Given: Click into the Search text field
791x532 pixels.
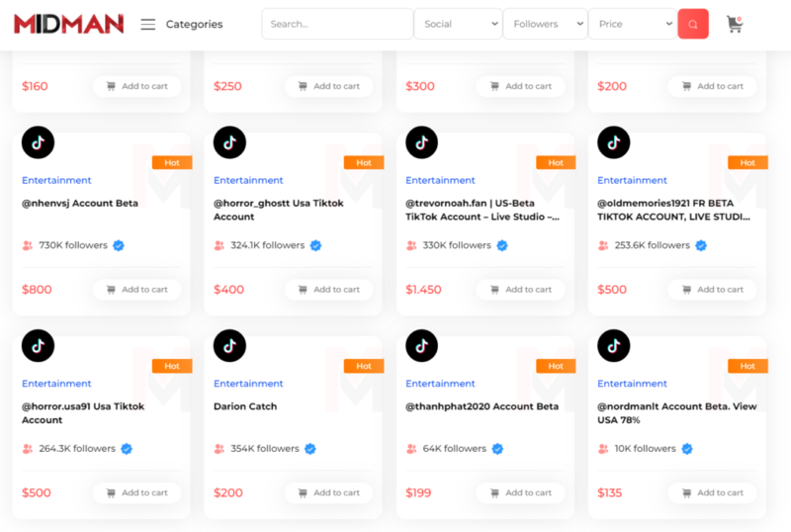Looking at the screenshot, I should coord(337,24).
